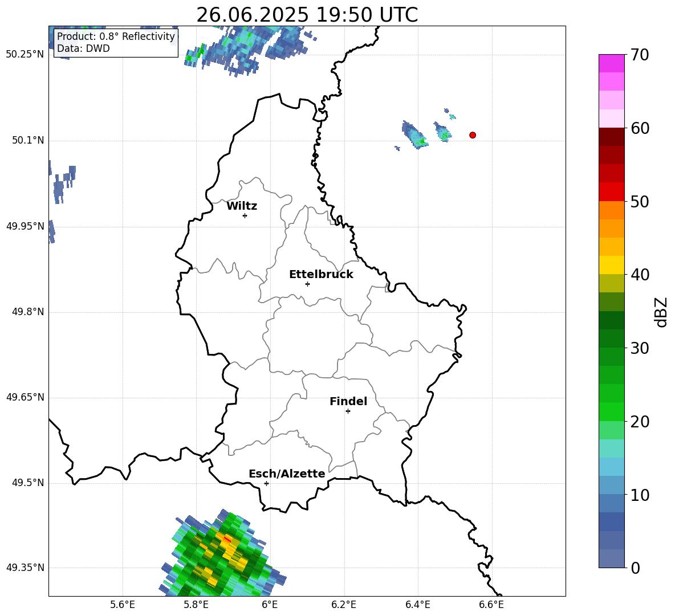The height and width of the screenshot is (616, 675).
Task: Click the 50 tick label on colorbar
Action: coord(640,202)
